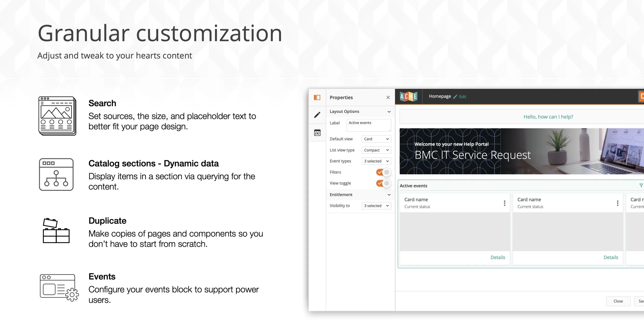Click the Label text field
Image resolution: width=644 pixels, height=335 pixels.
[x=368, y=125]
